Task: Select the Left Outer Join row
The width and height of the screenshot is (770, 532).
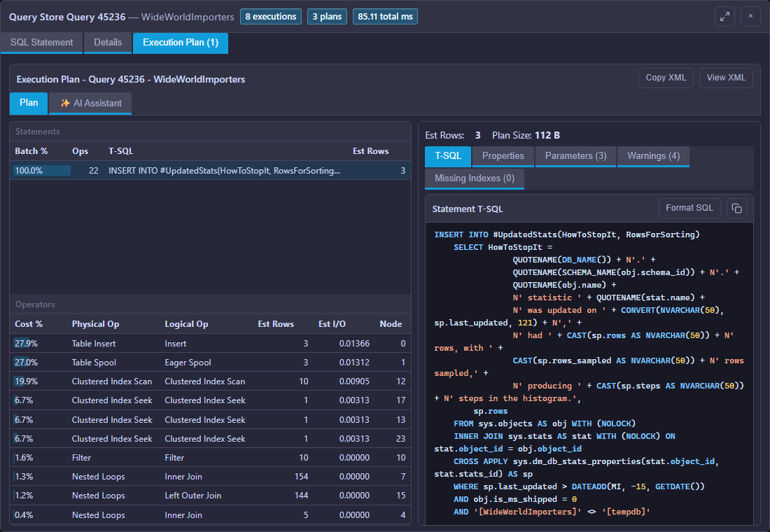Action: point(210,496)
